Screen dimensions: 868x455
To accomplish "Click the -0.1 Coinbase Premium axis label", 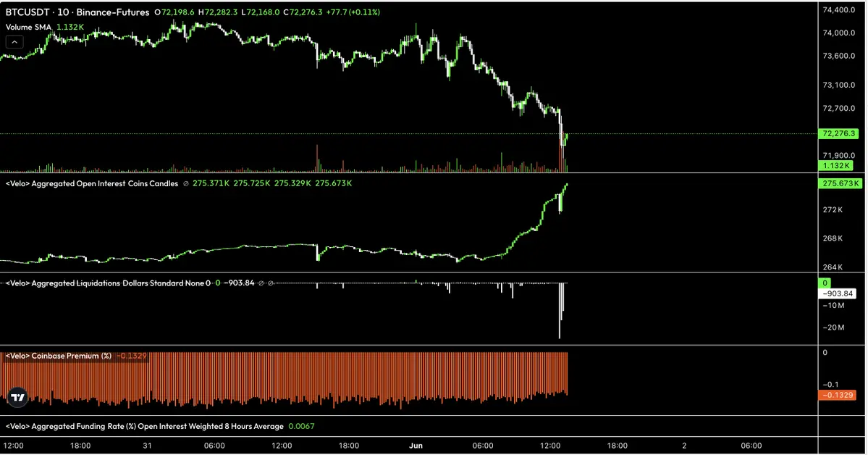I will pyautogui.click(x=830, y=384).
